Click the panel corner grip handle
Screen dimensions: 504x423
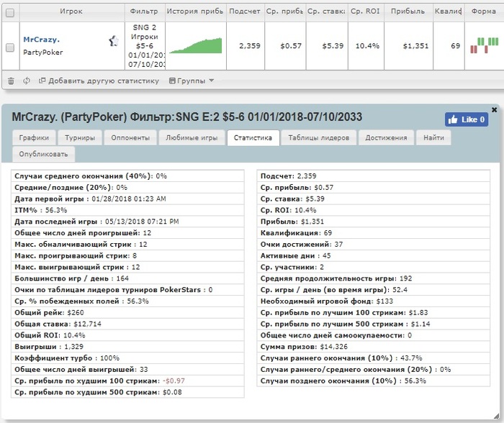pyautogui.click(x=496, y=417)
